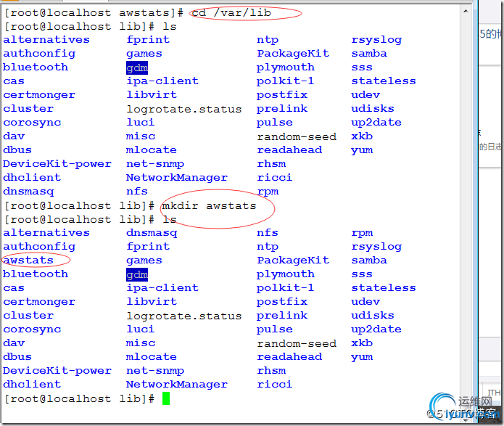The height and width of the screenshot is (426, 504).
Task: Click 'ipa-client' in the first ls listing
Action: coord(162,81)
